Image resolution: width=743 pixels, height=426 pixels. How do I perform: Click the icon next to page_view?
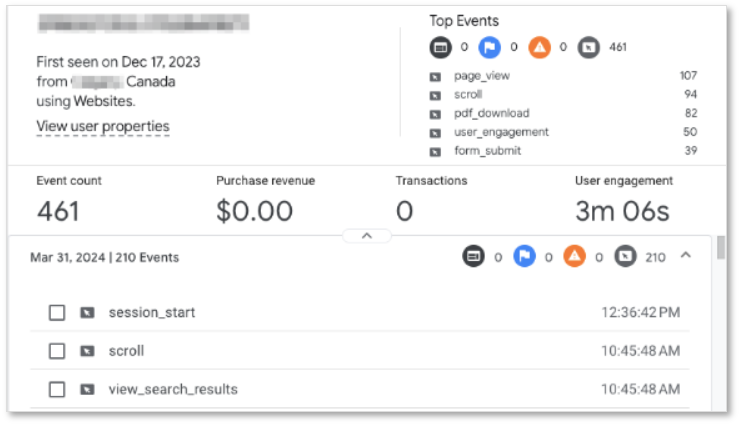click(435, 76)
